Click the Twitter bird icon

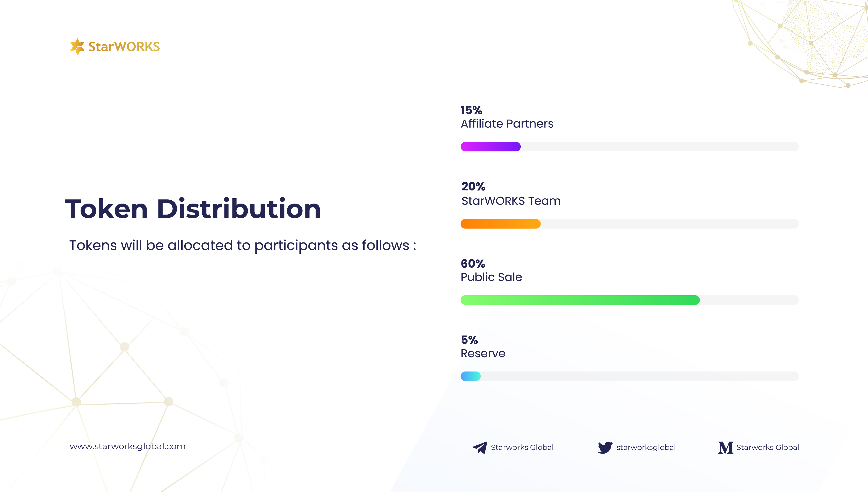605,447
